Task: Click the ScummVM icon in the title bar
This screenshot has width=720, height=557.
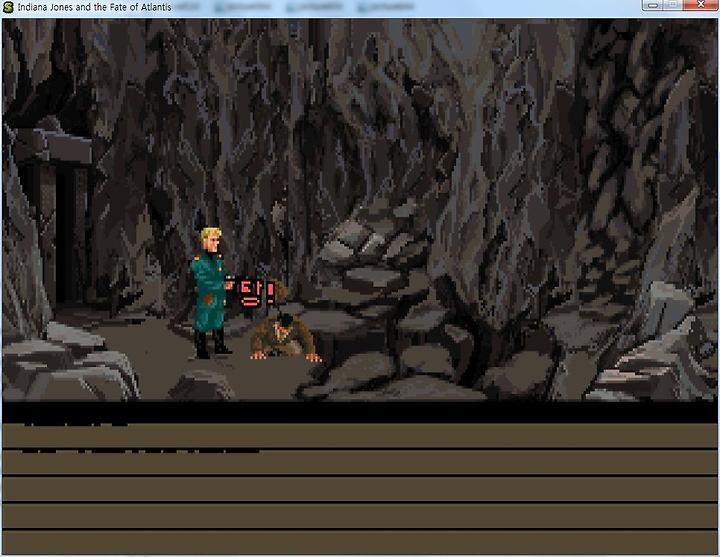Action: click(x=8, y=7)
